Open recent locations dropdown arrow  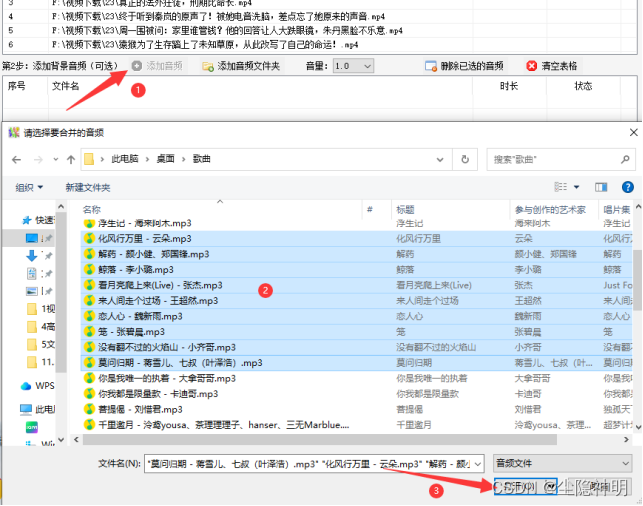(x=56, y=160)
